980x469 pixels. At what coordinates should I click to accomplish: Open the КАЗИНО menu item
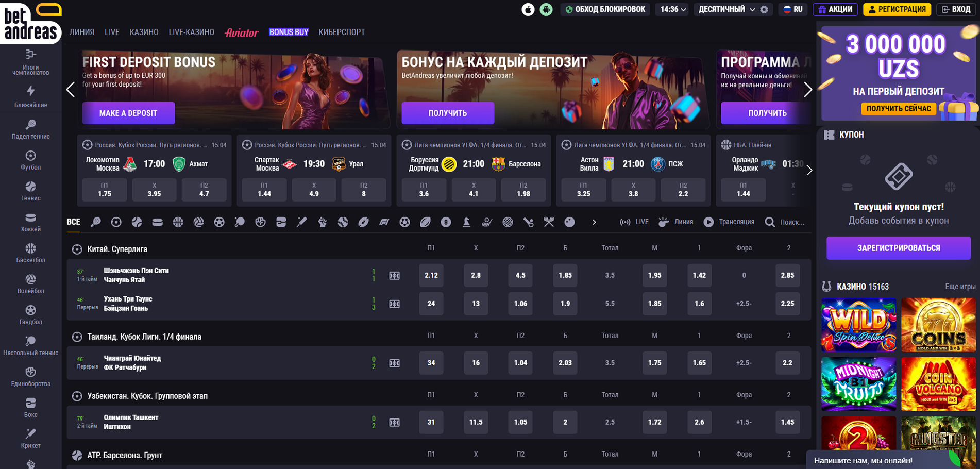click(x=144, y=32)
